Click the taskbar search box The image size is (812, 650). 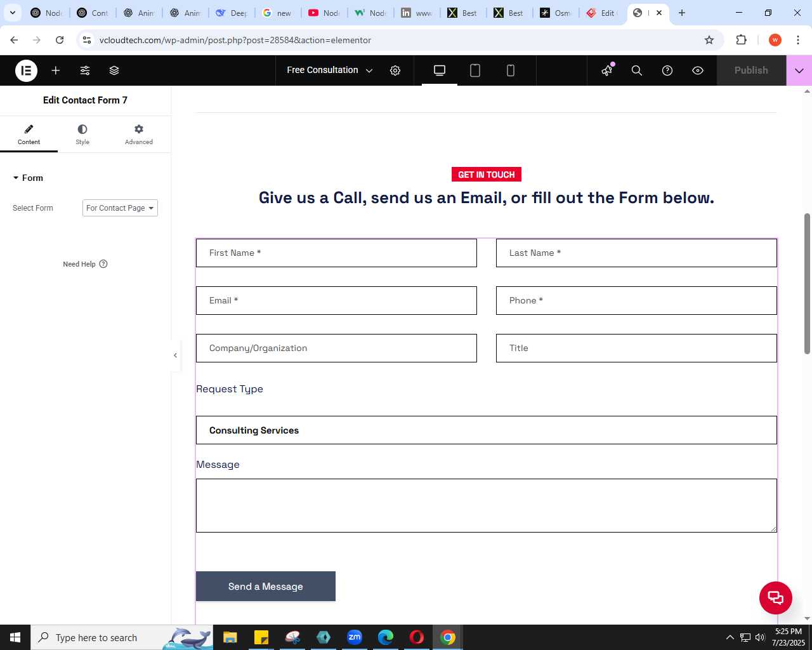(x=122, y=637)
